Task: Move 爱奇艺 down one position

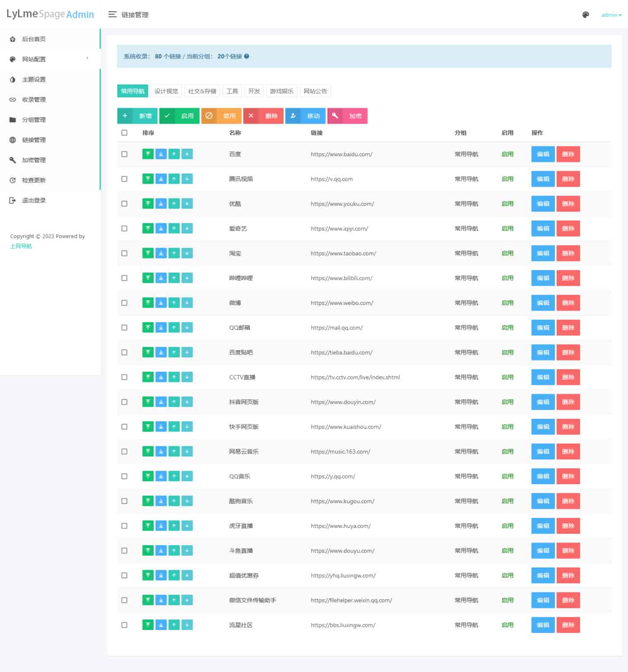Action: coord(187,228)
